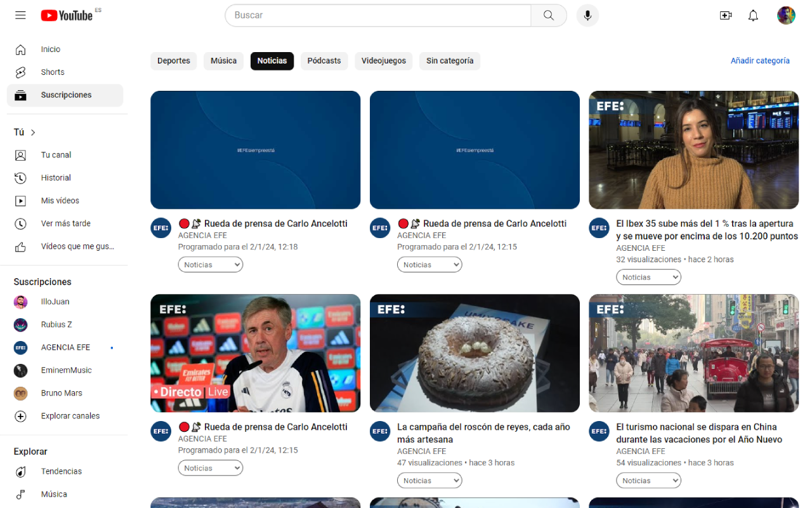Open Mis vídeos in sidebar
812x508 pixels.
click(65, 201)
